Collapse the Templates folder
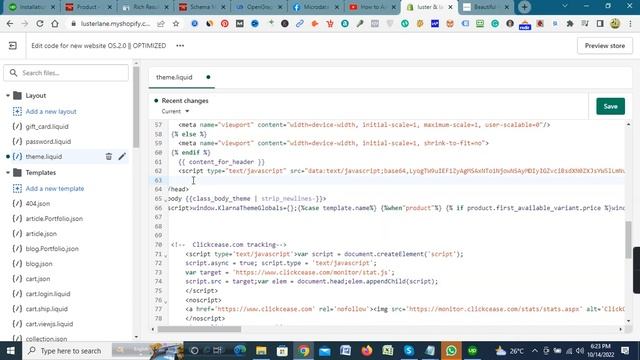The height and width of the screenshot is (360, 640). (8, 173)
